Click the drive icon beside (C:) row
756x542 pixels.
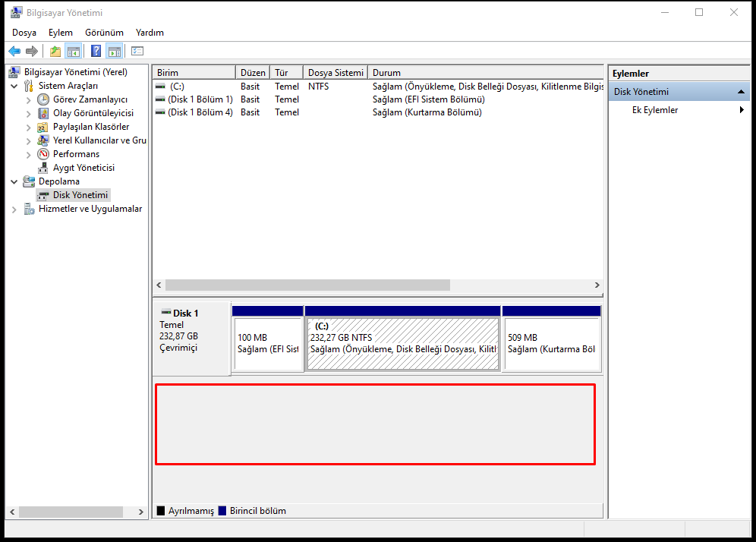point(160,87)
